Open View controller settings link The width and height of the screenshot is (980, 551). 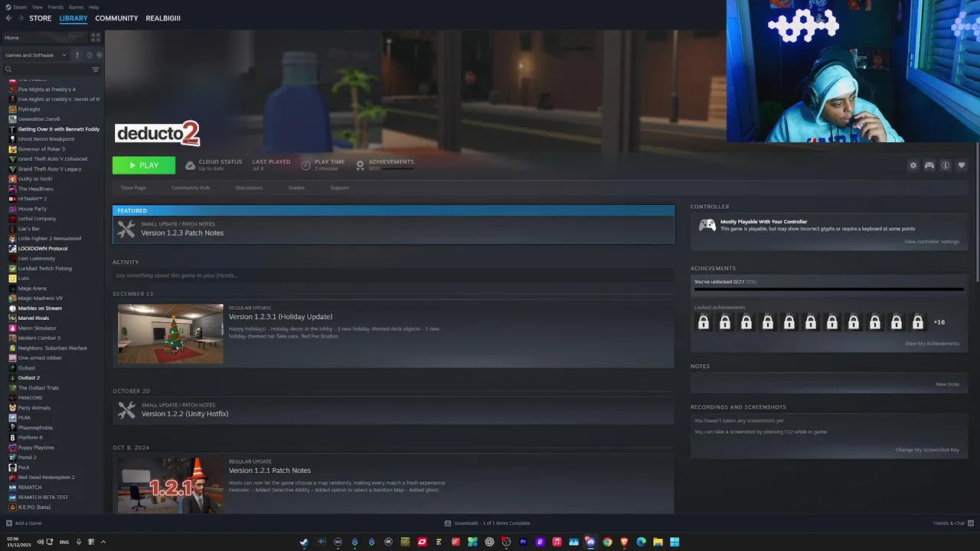coord(932,242)
